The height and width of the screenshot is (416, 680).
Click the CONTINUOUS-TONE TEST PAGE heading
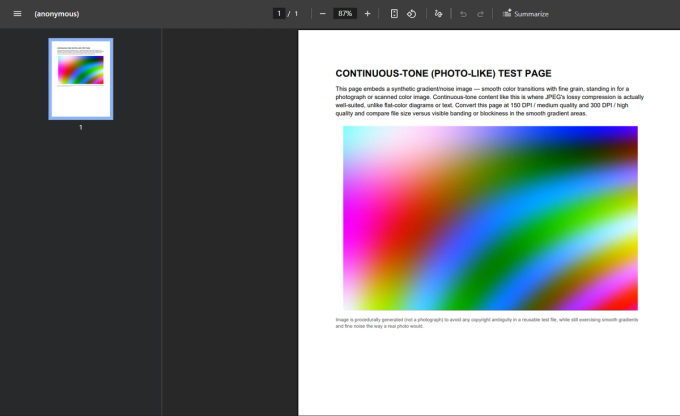pos(443,73)
